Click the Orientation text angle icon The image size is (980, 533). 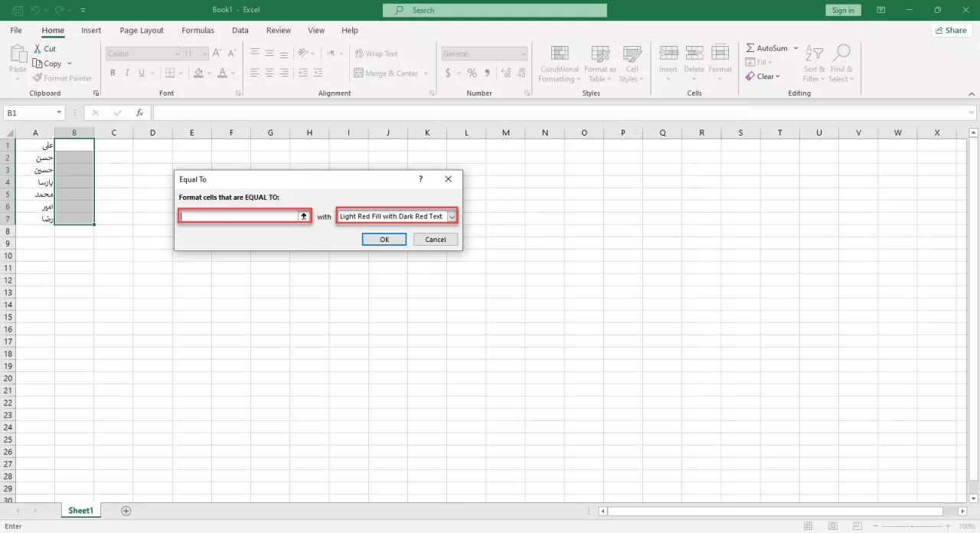click(304, 54)
